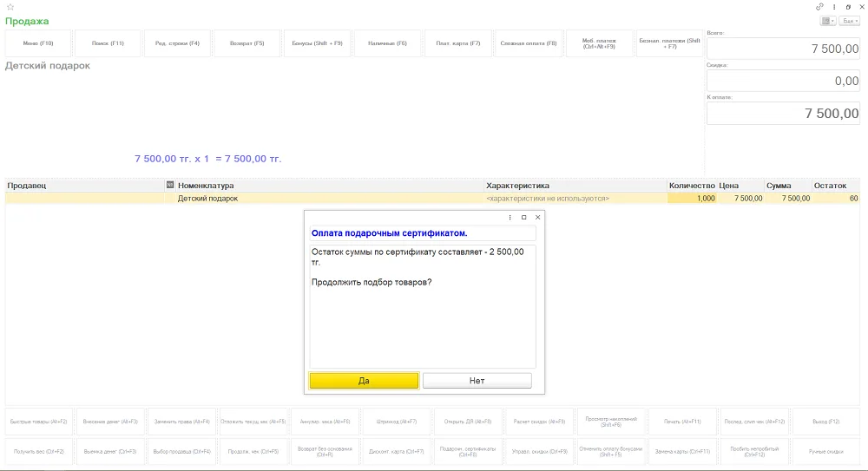Close the certificate payment dialog

point(537,218)
